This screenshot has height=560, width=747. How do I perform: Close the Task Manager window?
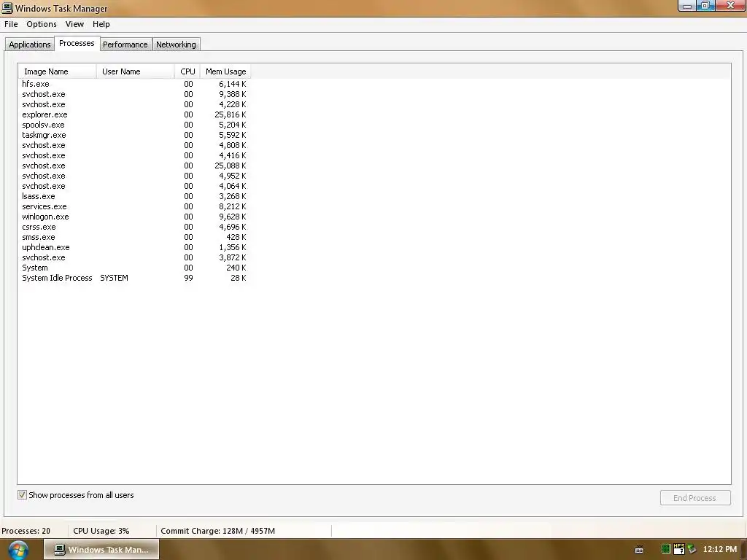coord(730,6)
